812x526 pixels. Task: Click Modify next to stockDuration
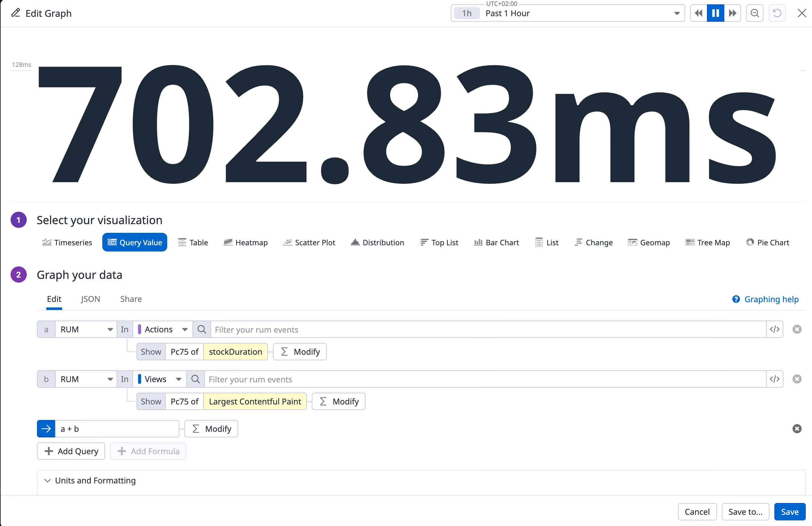[300, 352]
